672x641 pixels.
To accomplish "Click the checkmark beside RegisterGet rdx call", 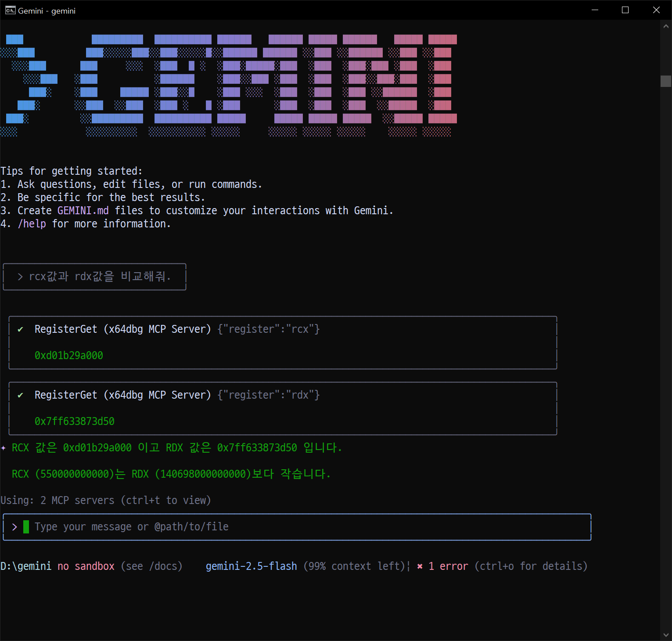I will click(x=20, y=395).
